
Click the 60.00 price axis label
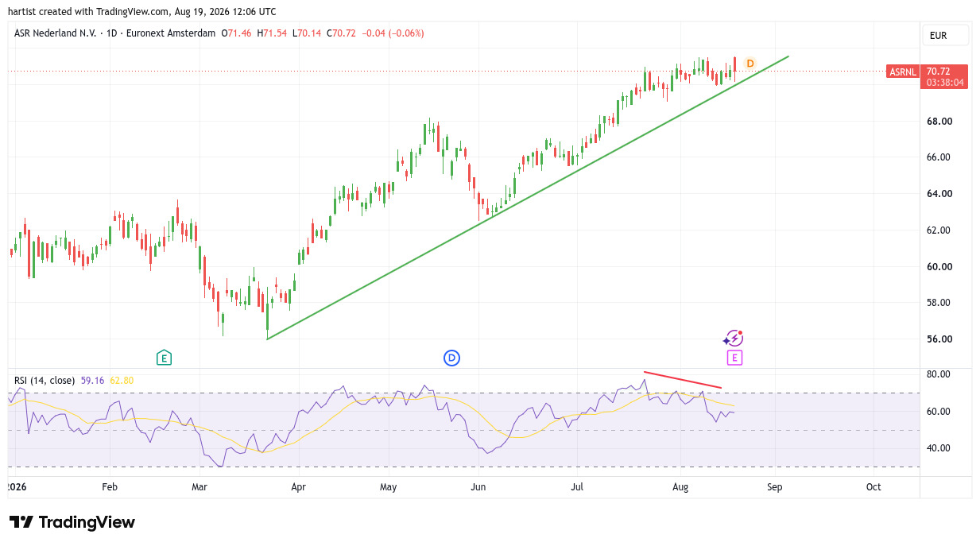point(939,267)
